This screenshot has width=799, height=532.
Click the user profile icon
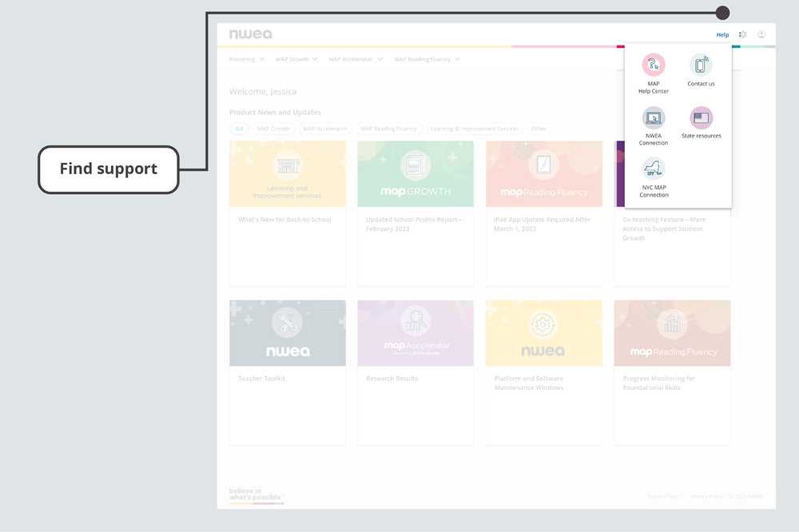[761, 34]
